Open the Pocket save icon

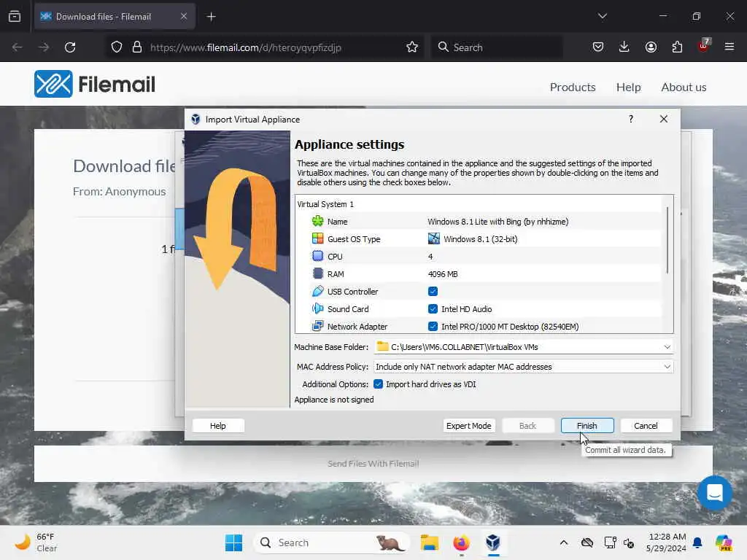click(x=598, y=47)
